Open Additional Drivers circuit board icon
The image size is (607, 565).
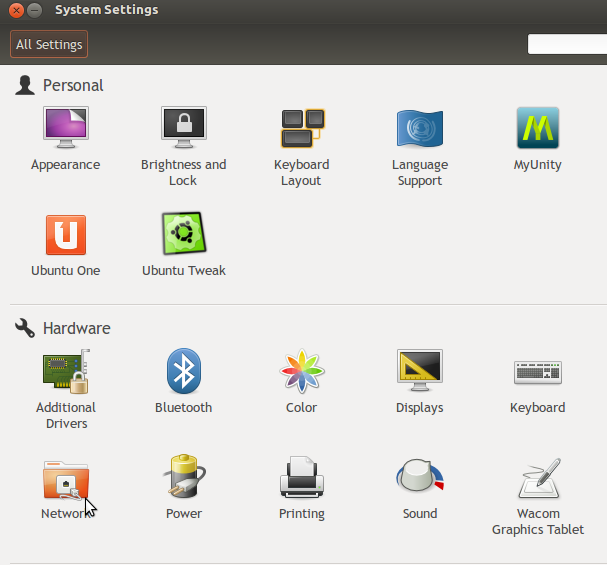point(66,371)
